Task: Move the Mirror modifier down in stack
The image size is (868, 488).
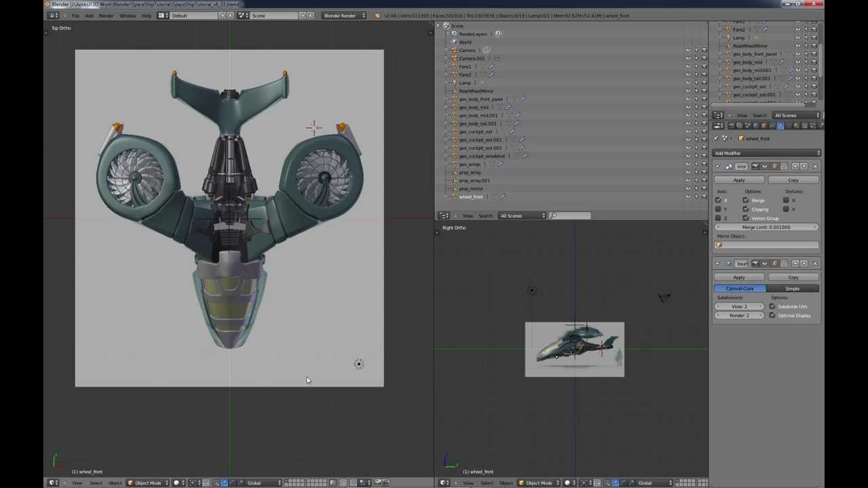Action: tap(805, 166)
